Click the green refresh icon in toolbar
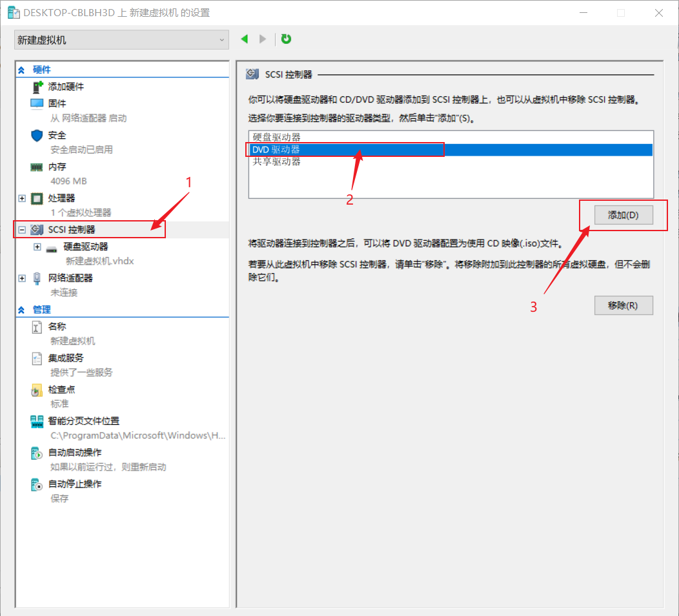679x616 pixels. [286, 39]
